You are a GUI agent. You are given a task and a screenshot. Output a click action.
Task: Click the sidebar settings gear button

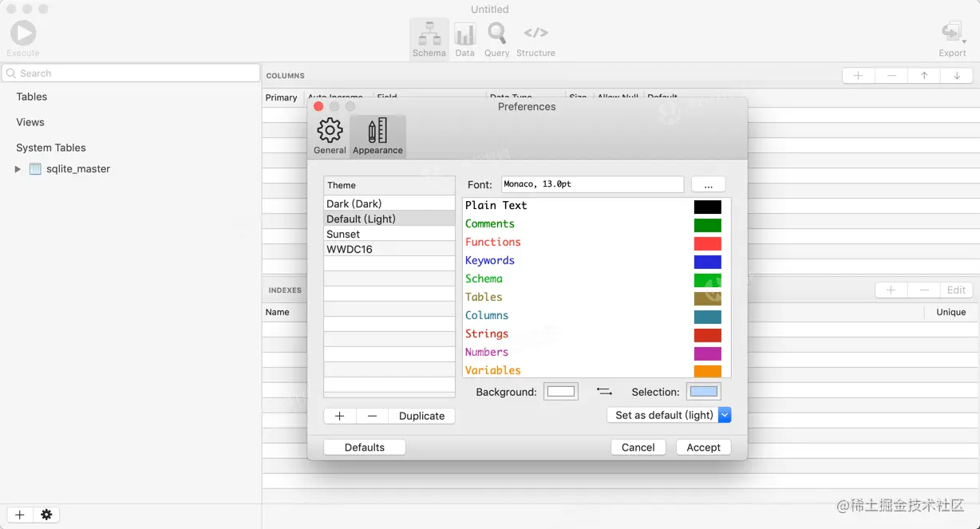click(x=46, y=515)
